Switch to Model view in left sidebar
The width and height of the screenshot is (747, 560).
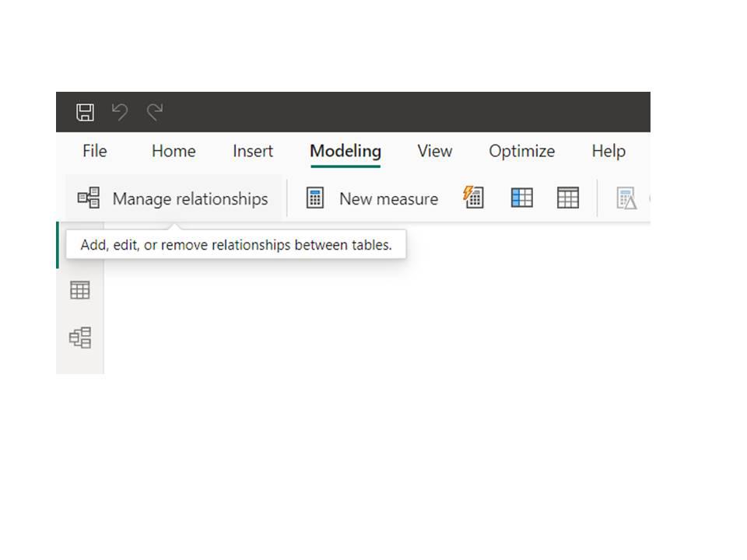click(80, 338)
